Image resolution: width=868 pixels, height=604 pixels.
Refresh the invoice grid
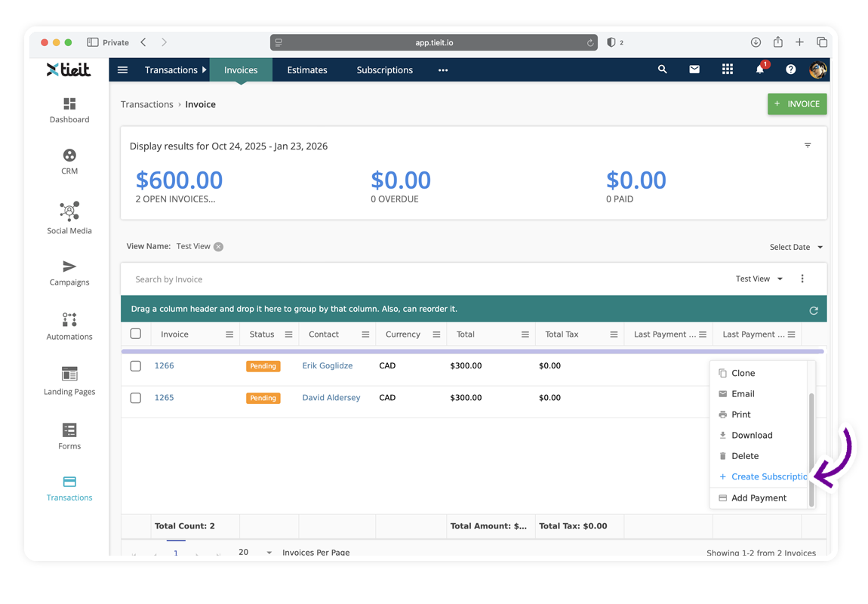tap(813, 310)
